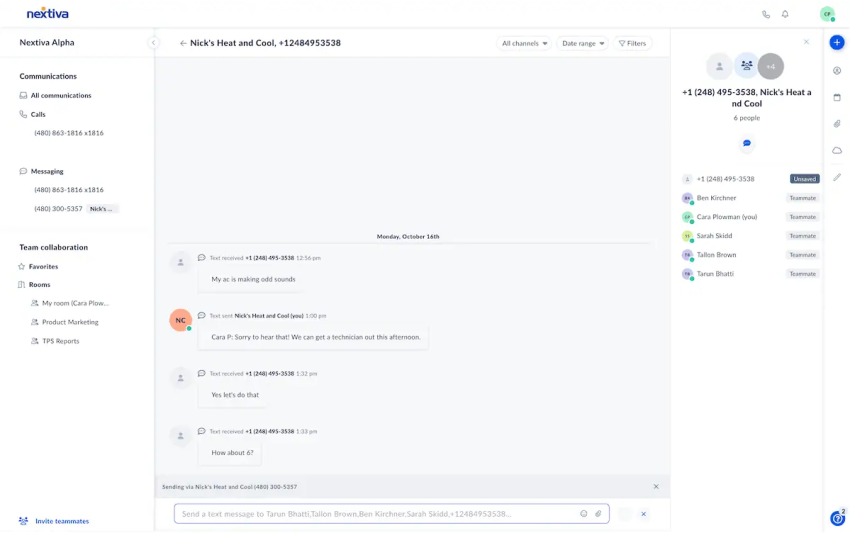Close the contact details panel

(806, 42)
